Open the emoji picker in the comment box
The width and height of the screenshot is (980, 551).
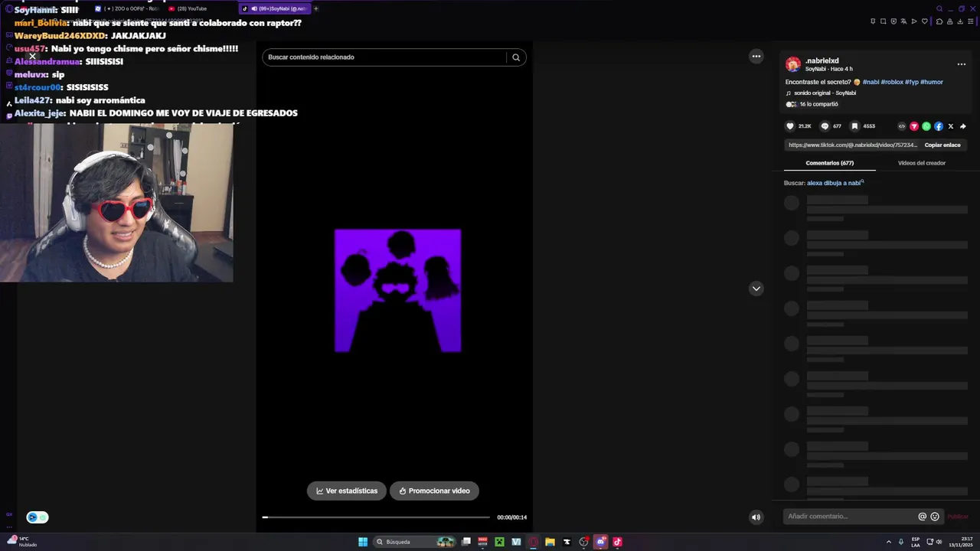click(935, 517)
